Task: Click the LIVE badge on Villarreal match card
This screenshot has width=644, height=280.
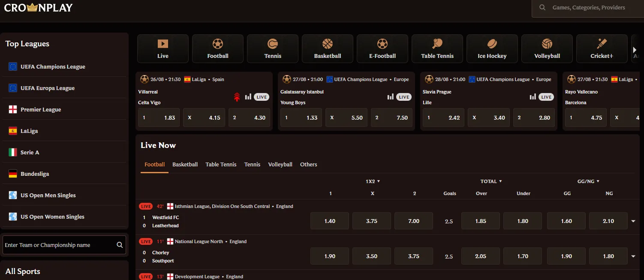Action: [x=262, y=97]
